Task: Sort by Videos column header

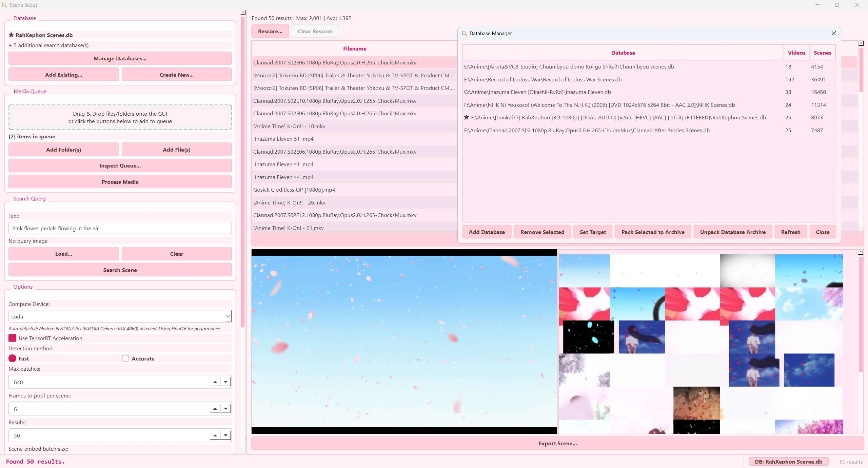Action: (796, 53)
